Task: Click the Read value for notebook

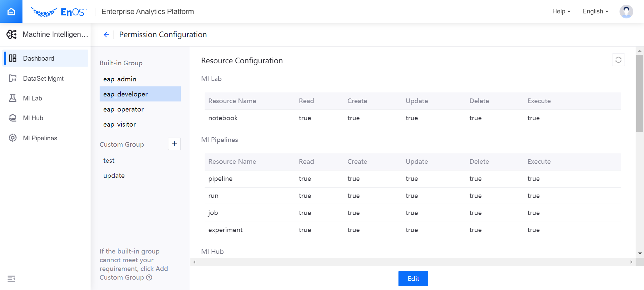Action: point(305,118)
